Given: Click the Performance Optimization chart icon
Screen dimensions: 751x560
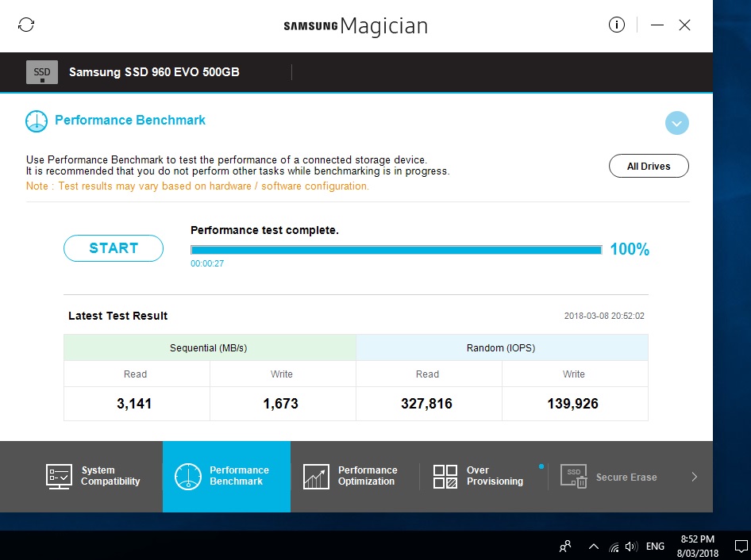Looking at the screenshot, I should click(316, 477).
